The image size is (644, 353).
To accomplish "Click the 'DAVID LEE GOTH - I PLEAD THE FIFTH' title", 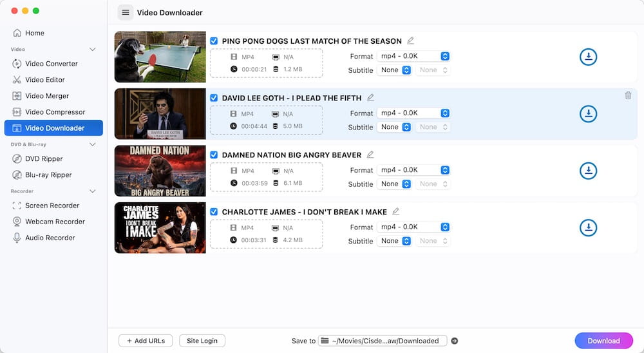I will point(292,98).
